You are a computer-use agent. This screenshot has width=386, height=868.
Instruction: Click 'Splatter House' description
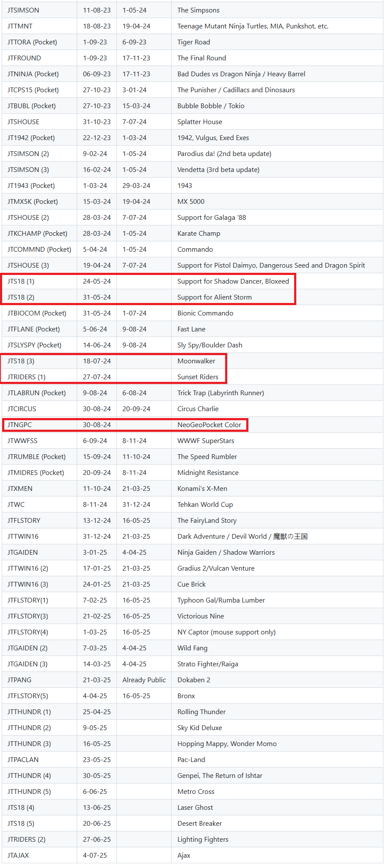(x=200, y=122)
